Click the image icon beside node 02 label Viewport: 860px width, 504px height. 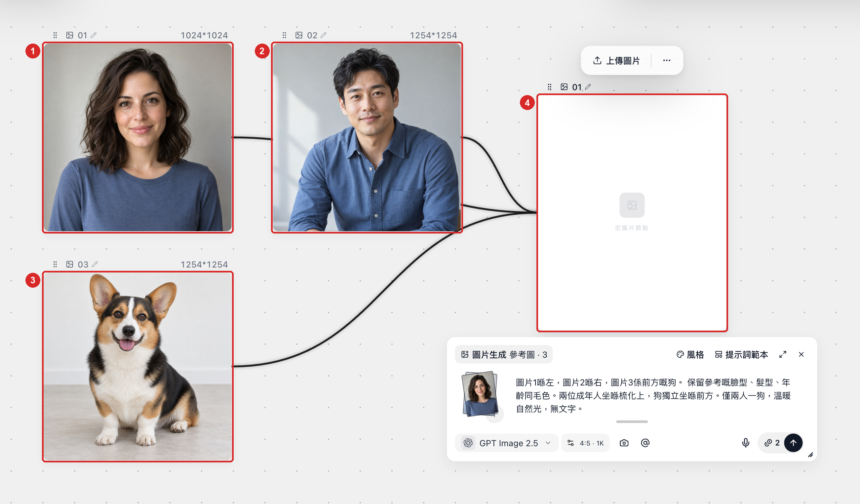pyautogui.click(x=299, y=35)
